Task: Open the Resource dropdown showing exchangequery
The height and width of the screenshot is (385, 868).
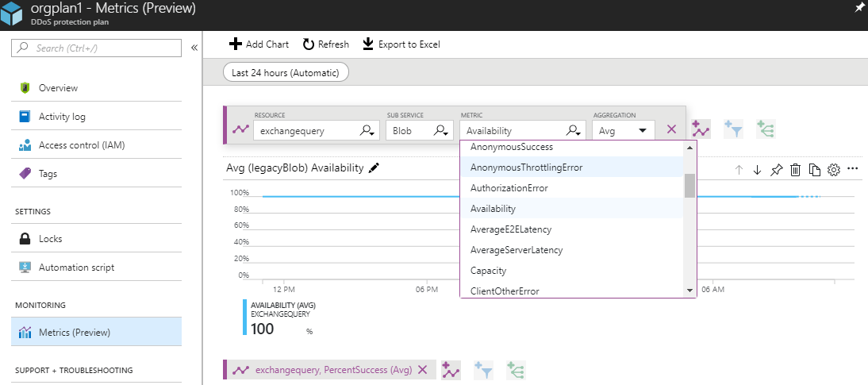Action: (317, 131)
